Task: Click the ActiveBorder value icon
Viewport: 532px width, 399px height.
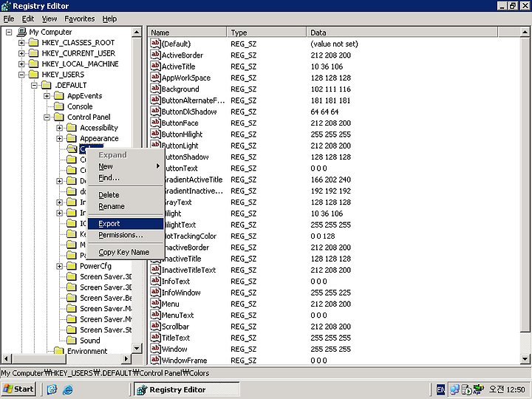Action: (x=155, y=55)
